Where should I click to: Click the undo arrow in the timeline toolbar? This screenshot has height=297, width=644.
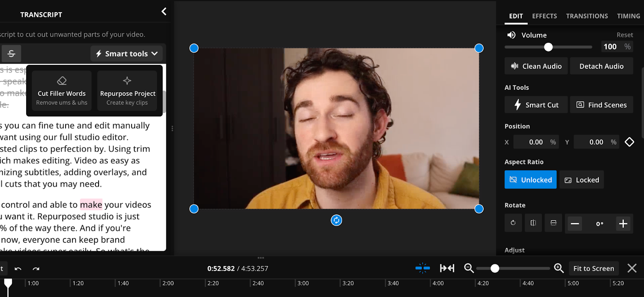click(18, 269)
